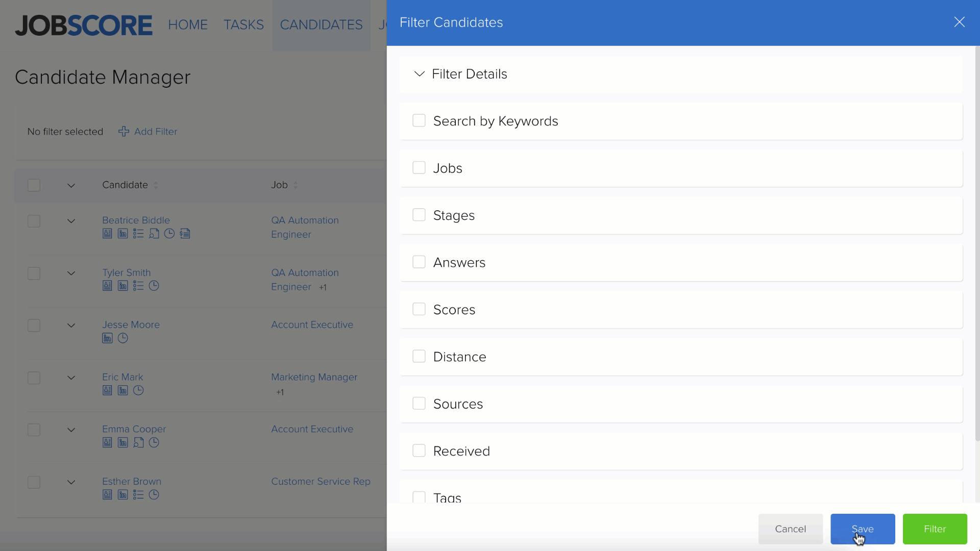The width and height of the screenshot is (980, 551).
Task: Click the activity history icon for Eric Mark
Action: (x=138, y=390)
